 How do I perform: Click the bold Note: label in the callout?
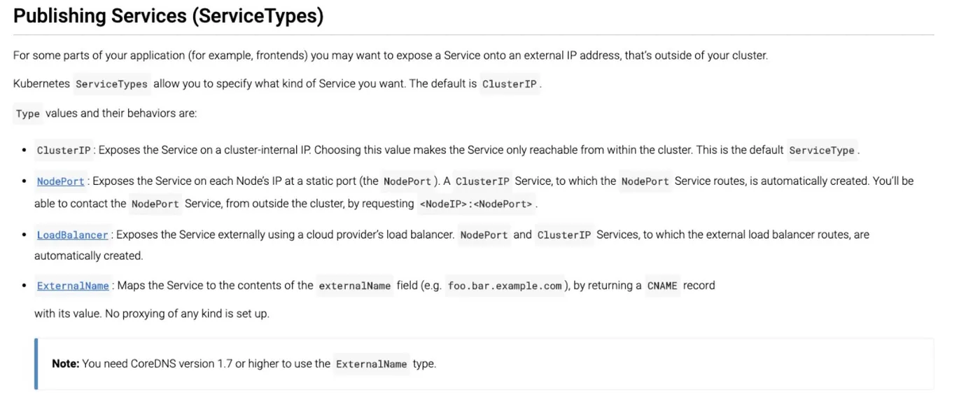click(x=65, y=363)
